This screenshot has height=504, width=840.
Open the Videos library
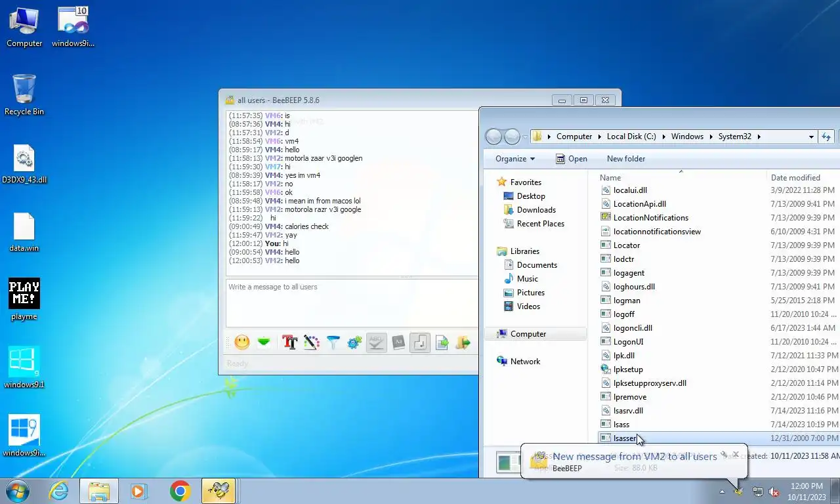[x=528, y=306]
